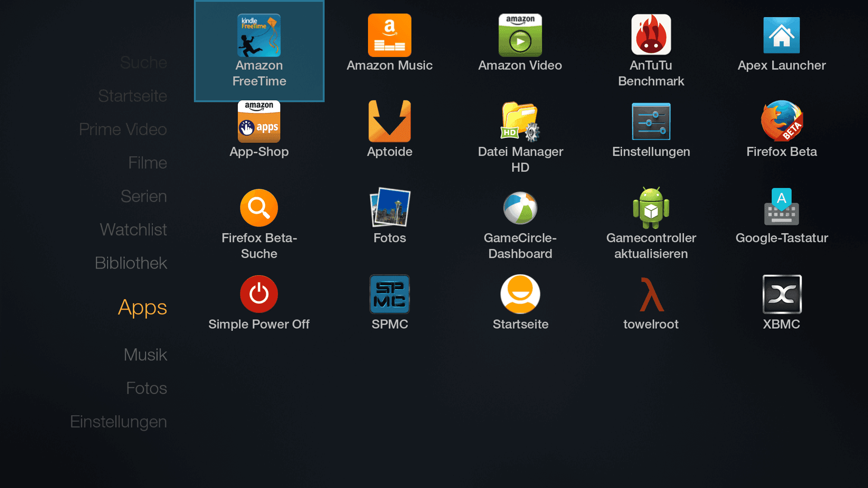Screen dimensions: 868x488
Task: Open the SPMC media center
Action: pyautogui.click(x=389, y=294)
